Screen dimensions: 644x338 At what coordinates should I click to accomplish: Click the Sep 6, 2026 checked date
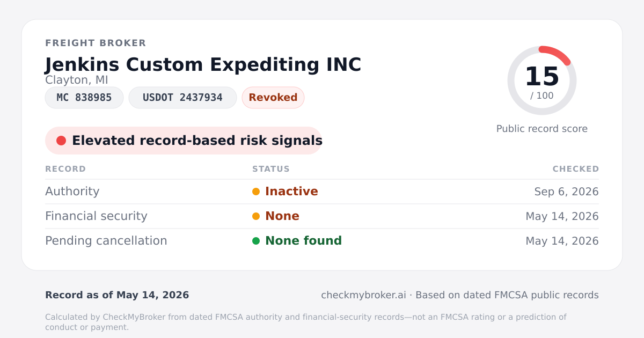point(567,192)
